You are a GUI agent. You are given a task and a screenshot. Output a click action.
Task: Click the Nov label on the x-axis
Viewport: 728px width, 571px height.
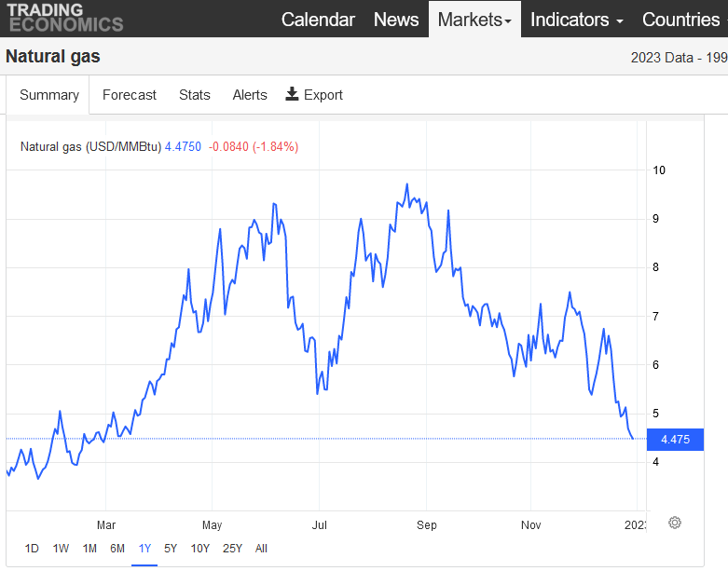click(x=530, y=525)
